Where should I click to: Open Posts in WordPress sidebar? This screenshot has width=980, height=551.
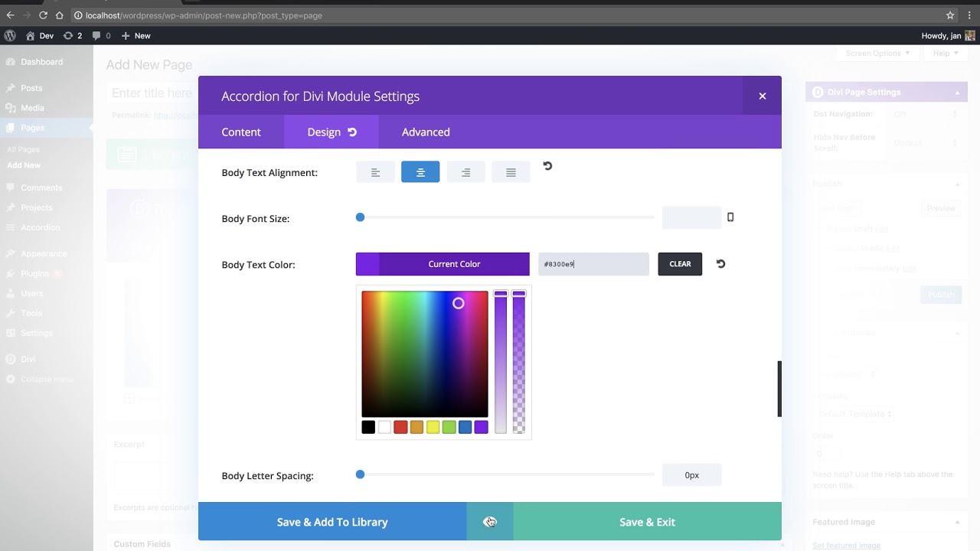click(x=31, y=88)
